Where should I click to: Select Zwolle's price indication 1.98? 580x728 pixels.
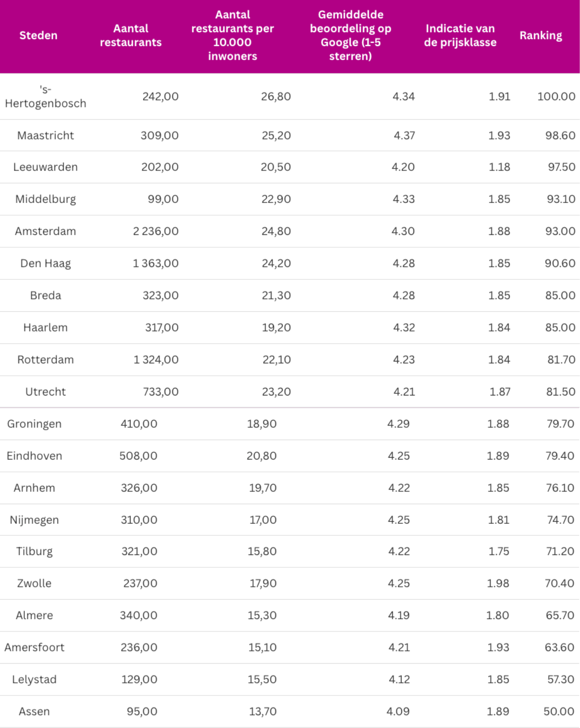pyautogui.click(x=498, y=583)
